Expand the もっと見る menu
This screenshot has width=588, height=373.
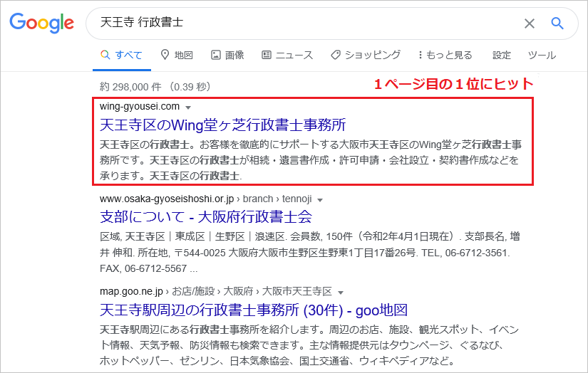coord(445,55)
